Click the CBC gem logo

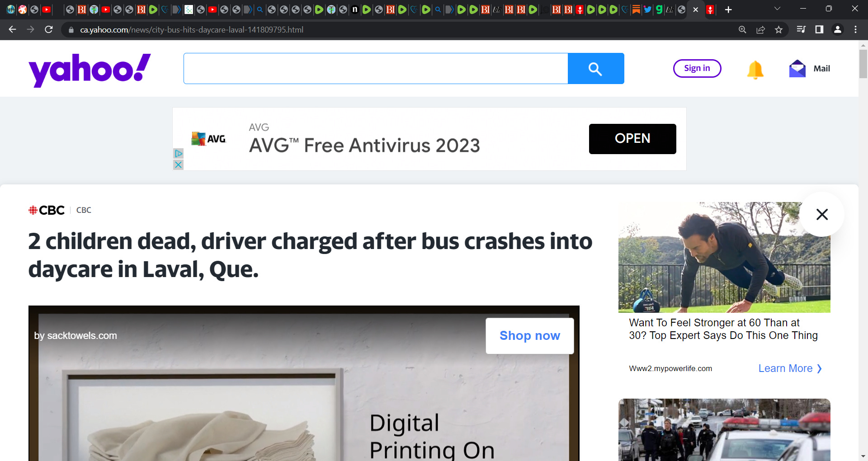point(47,210)
